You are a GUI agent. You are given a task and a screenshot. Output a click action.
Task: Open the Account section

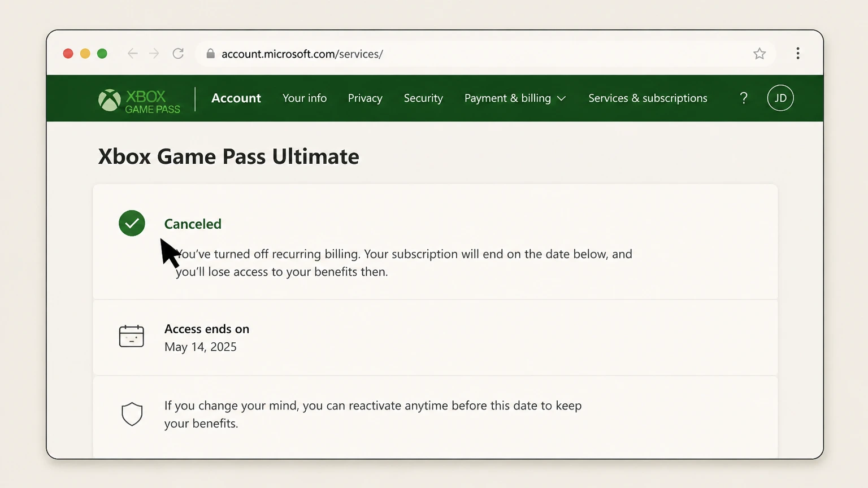point(236,98)
